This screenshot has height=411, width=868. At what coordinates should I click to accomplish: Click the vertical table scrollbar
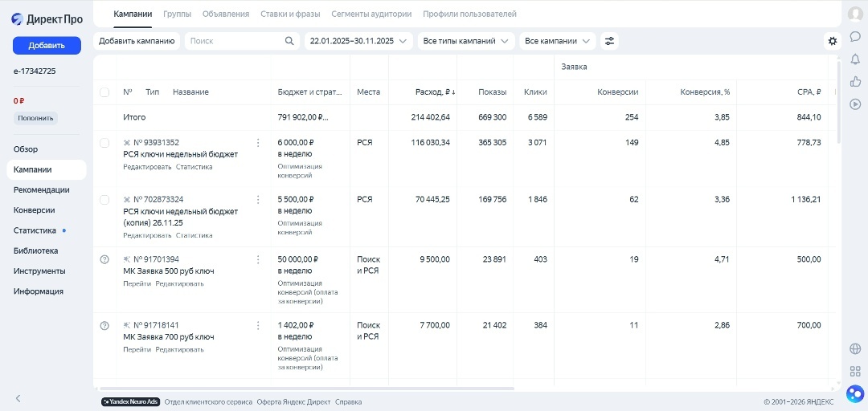click(838, 102)
